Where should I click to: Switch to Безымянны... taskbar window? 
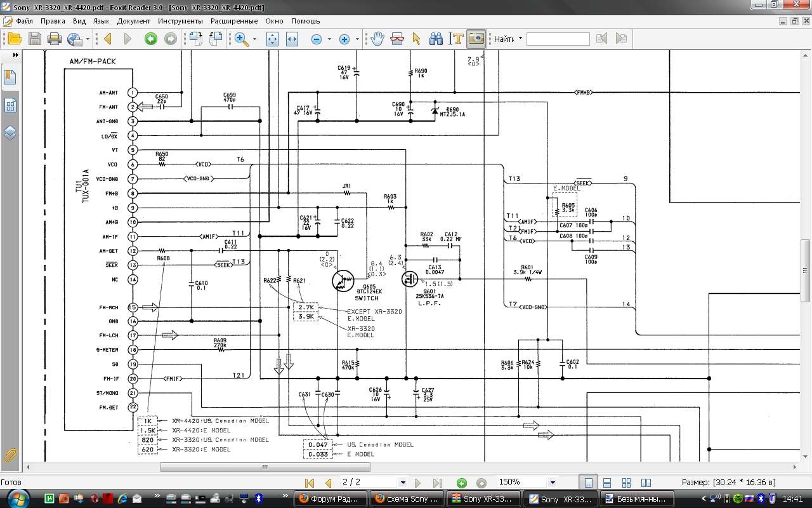point(638,498)
